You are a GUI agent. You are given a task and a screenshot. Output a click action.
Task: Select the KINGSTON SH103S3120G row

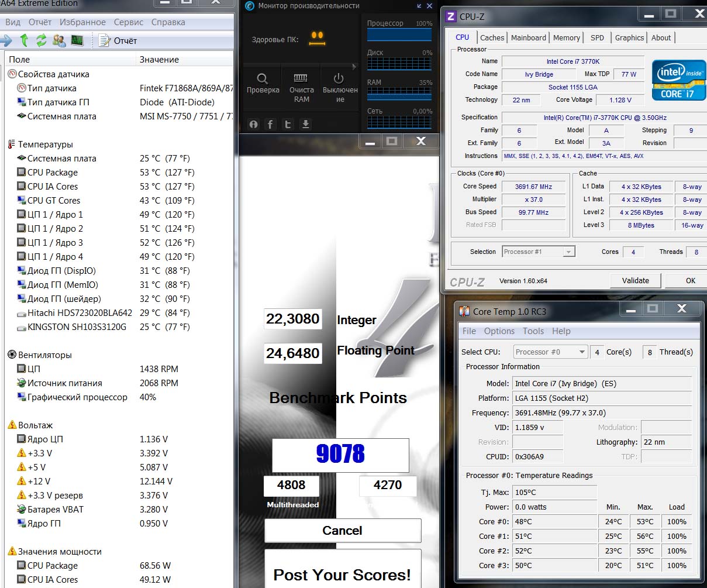click(x=119, y=327)
